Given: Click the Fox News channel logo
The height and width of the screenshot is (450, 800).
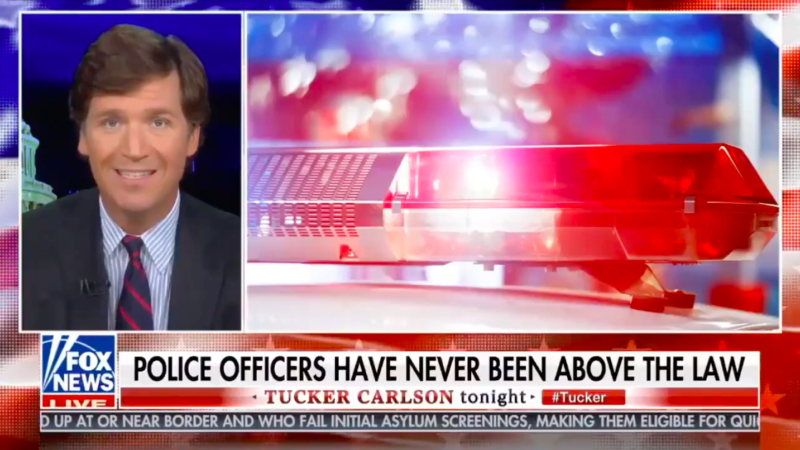Looking at the screenshot, I should coord(79,364).
